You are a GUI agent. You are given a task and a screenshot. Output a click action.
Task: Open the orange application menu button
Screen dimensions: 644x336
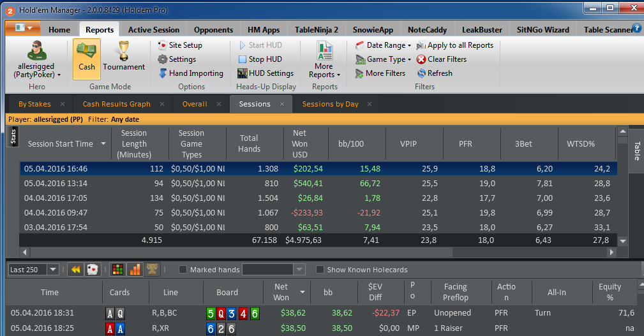pos(22,28)
